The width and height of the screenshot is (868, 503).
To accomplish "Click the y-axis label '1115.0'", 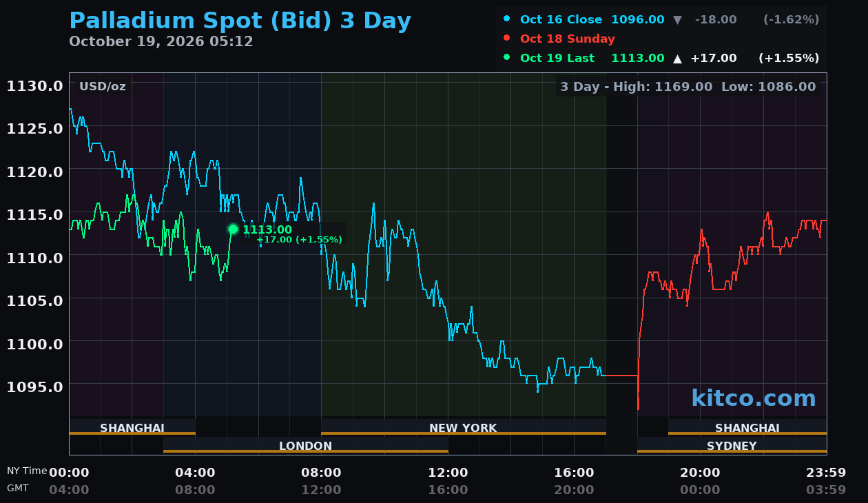I will click(x=35, y=215).
